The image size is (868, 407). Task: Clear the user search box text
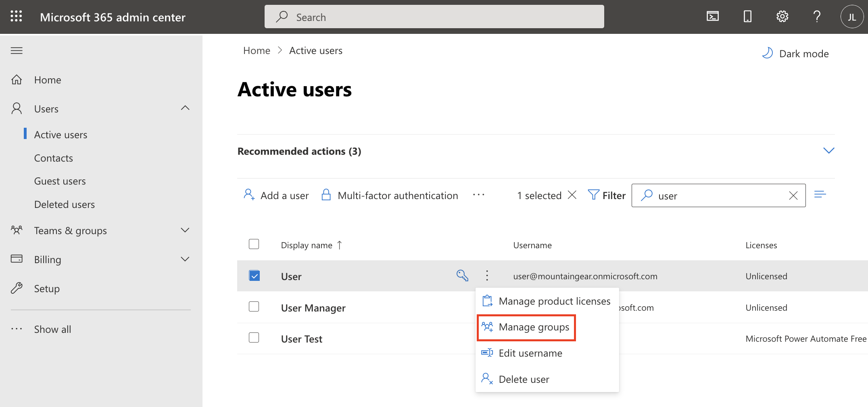(793, 195)
